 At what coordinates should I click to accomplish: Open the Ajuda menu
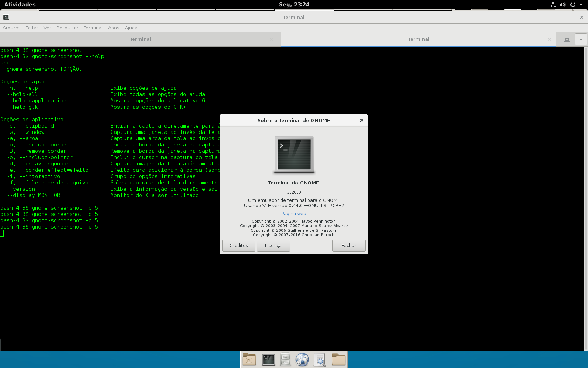click(131, 28)
